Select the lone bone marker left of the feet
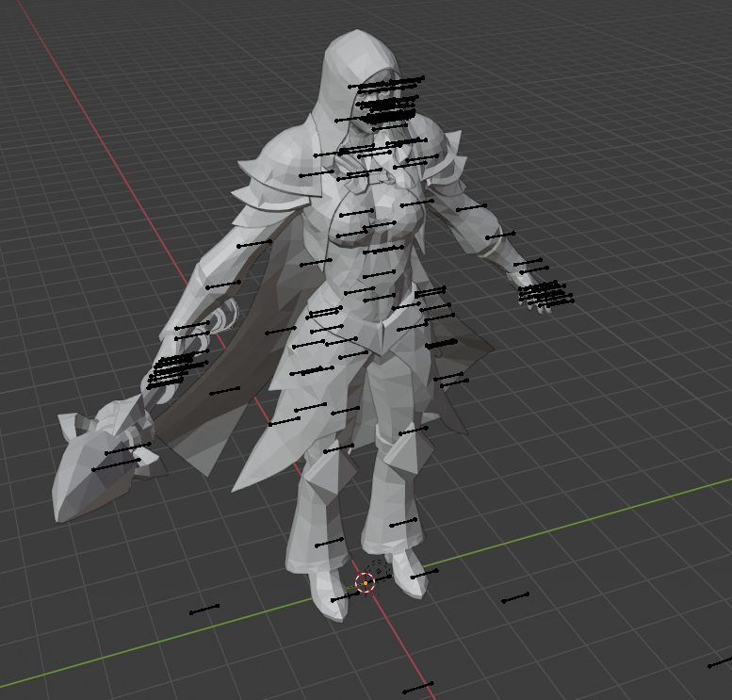The height and width of the screenshot is (700, 732). click(x=204, y=610)
